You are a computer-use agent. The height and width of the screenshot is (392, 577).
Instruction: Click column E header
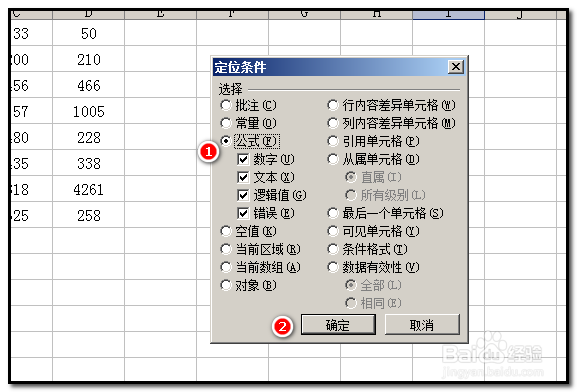pos(160,15)
